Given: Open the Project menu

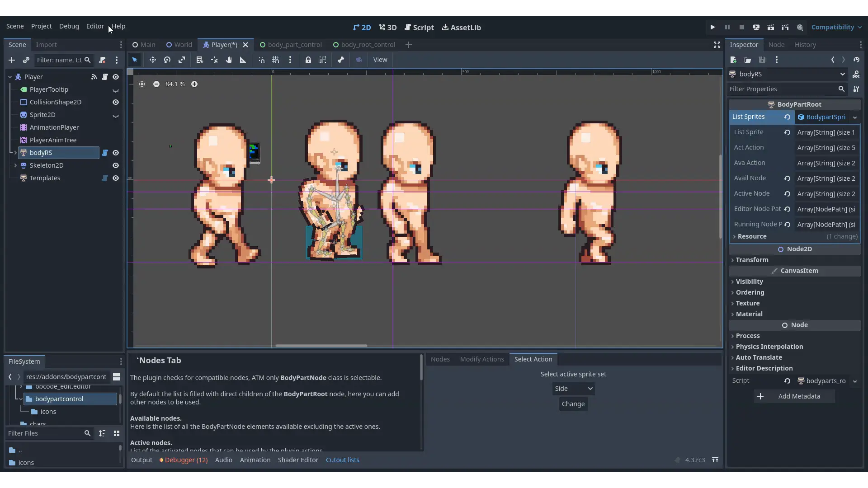Looking at the screenshot, I should [41, 26].
